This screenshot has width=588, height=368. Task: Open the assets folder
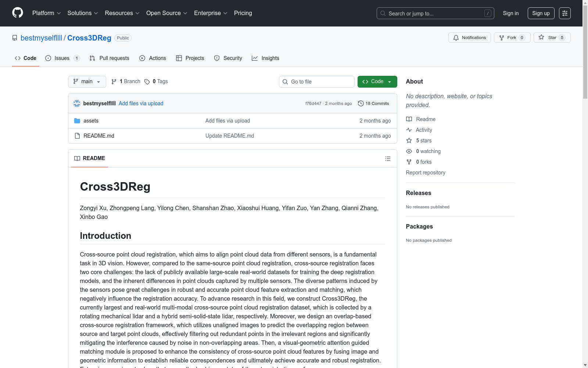[x=91, y=121]
